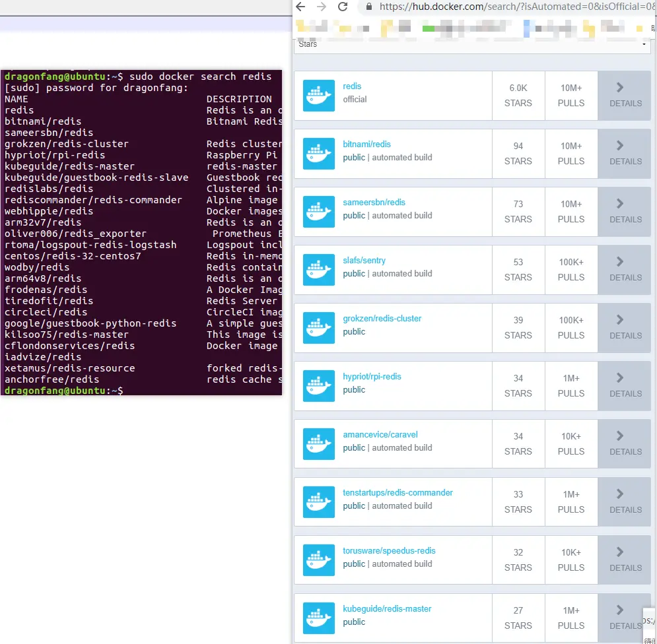Viewport: 657px width, 644px height.
Task: Expand DETAILS for tenstartups/redis-commander
Action: click(625, 502)
